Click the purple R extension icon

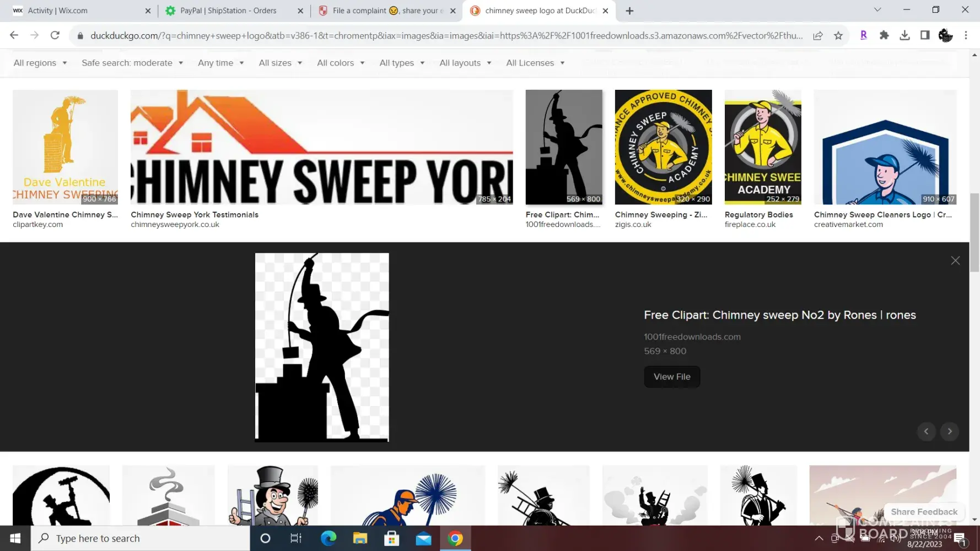tap(864, 35)
